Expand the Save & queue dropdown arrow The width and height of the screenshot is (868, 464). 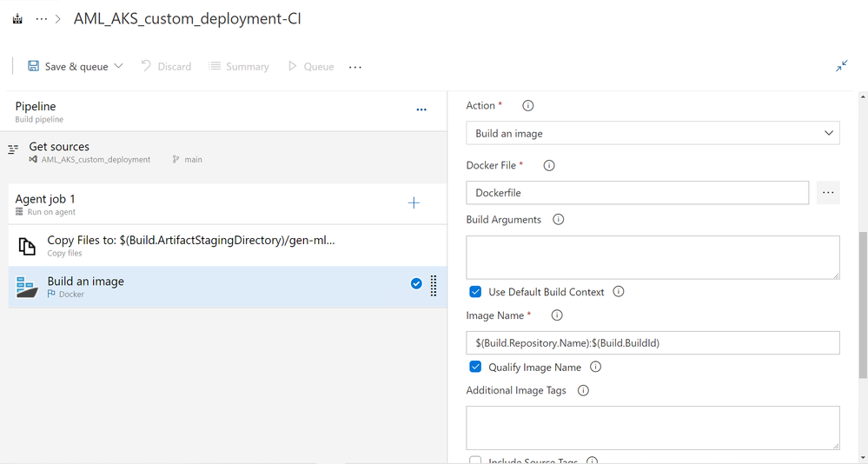[118, 66]
